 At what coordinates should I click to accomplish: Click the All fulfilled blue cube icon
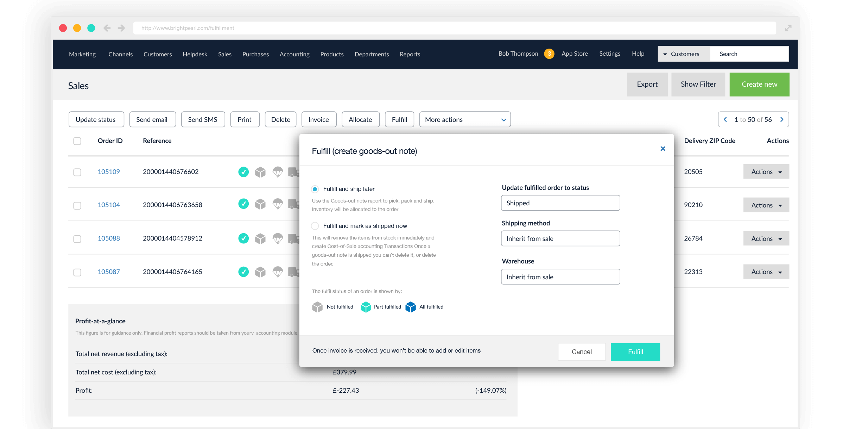coord(411,307)
